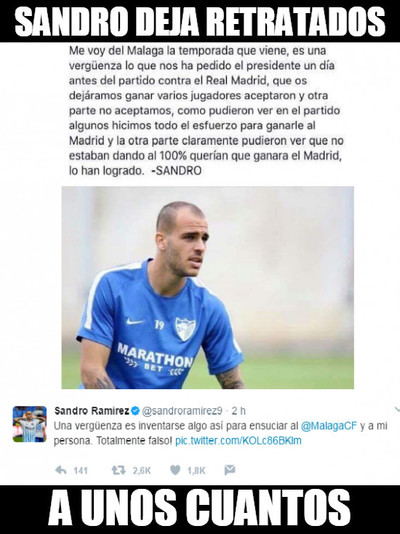Retweet Sandro Ramirez's tweet

coord(118,470)
